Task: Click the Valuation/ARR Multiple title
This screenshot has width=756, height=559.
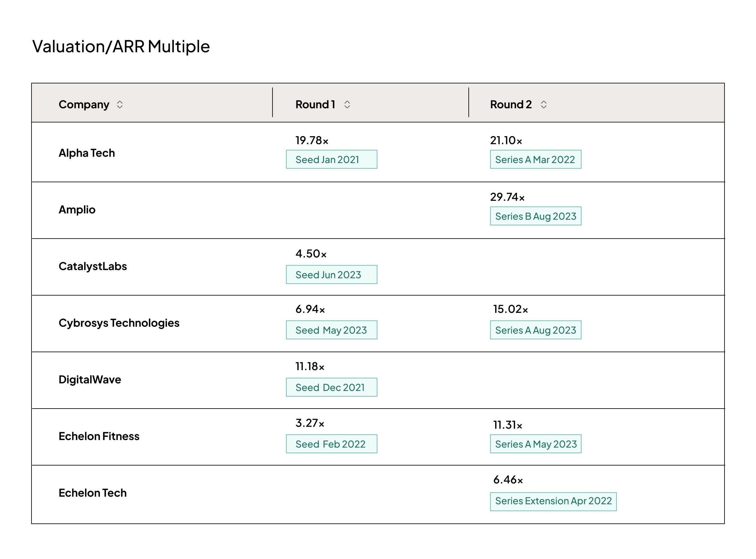Action: coord(121,46)
